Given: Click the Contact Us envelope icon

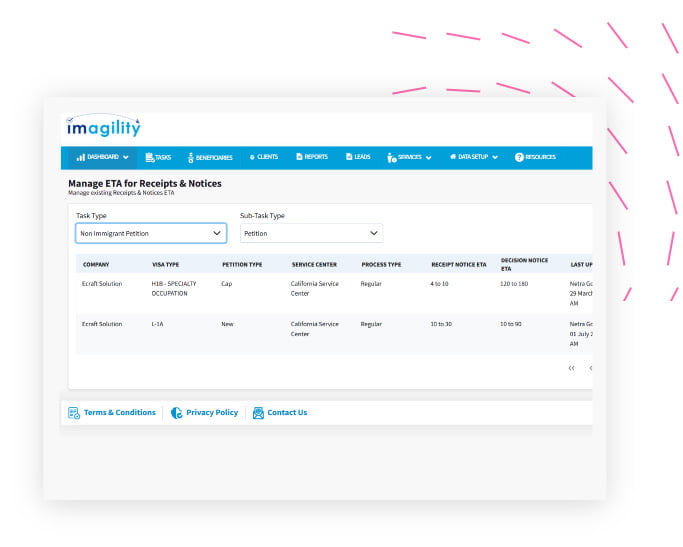Looking at the screenshot, I should coord(258,412).
